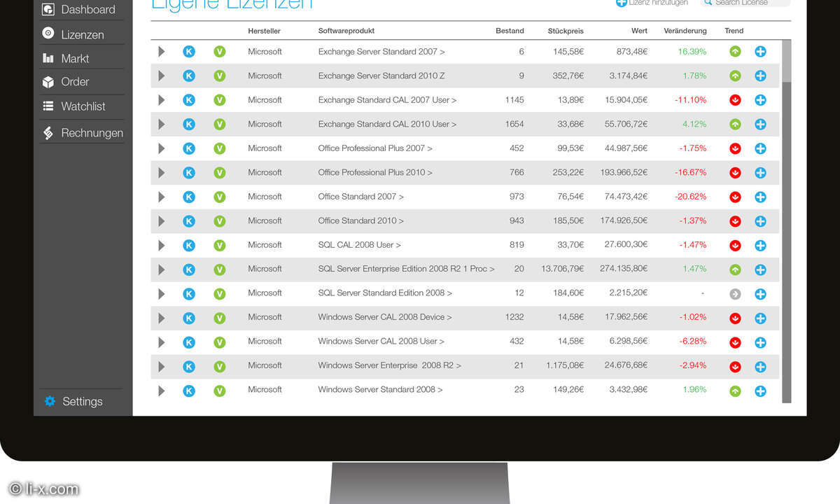Expand the Exchange Standard CAL 2007 User row
The image size is (840, 504).
(162, 100)
